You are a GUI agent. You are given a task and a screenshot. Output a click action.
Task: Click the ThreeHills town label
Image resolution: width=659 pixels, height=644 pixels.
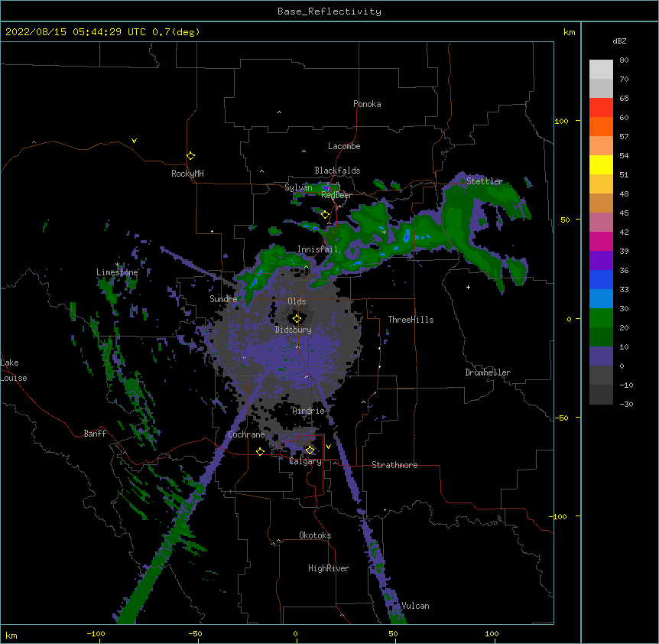(x=411, y=320)
